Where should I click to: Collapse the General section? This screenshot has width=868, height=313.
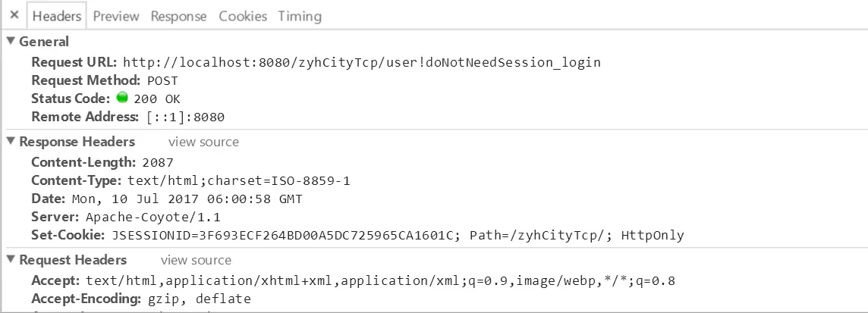[x=11, y=42]
